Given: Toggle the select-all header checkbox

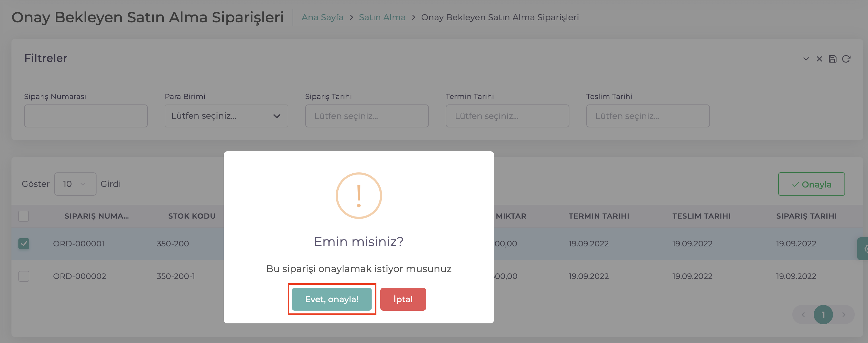Looking at the screenshot, I should [24, 216].
